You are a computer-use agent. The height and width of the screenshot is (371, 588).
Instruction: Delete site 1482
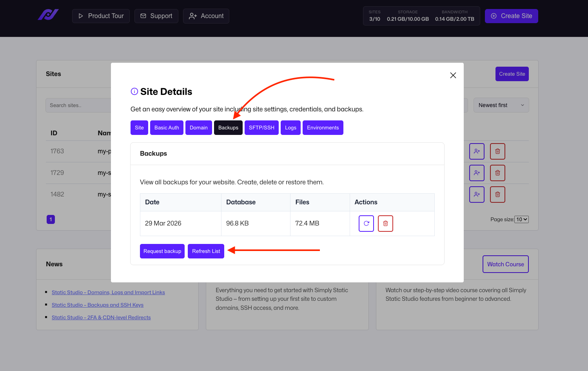tap(497, 195)
